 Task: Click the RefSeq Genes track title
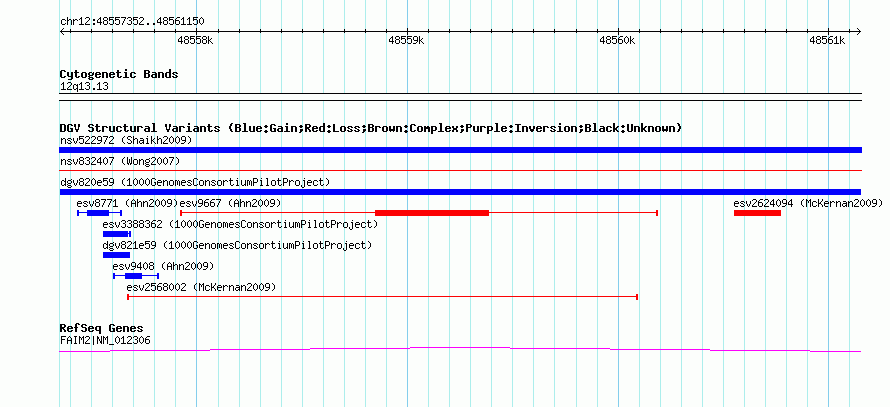[101, 328]
